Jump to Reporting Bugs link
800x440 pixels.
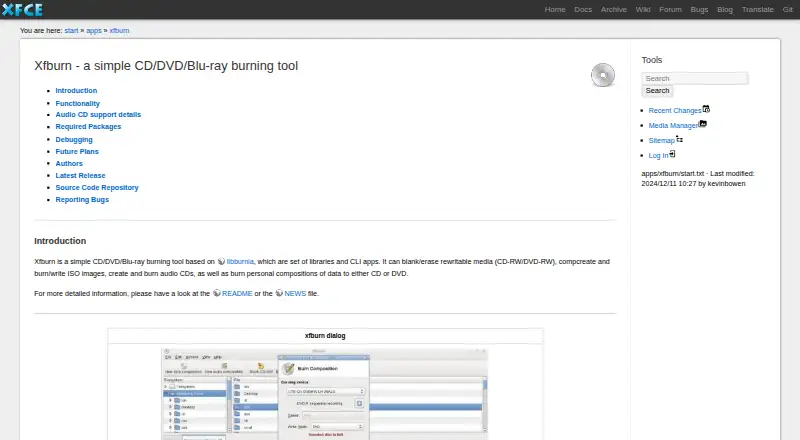tap(82, 200)
